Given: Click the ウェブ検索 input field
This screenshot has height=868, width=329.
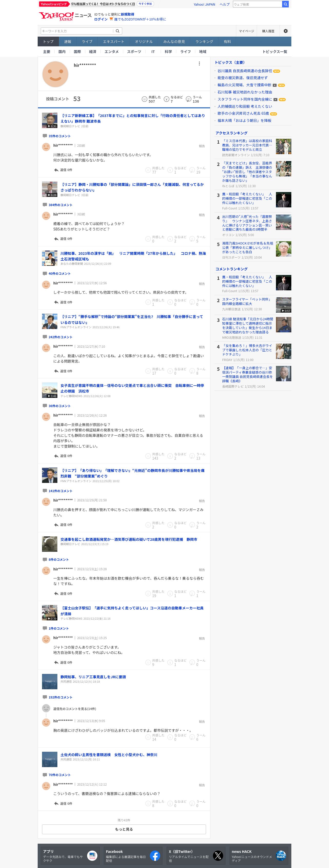Looking at the screenshot, I should (x=257, y=4).
